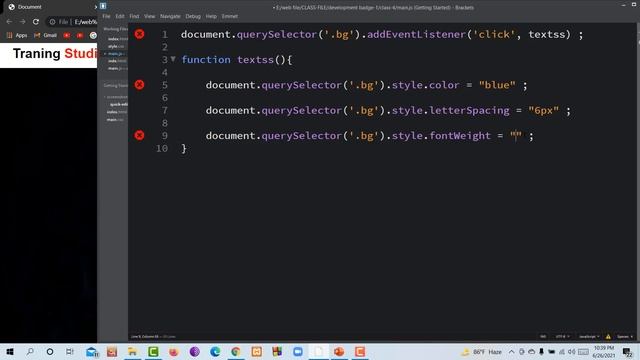Open Windows taskbar search
This screenshot has height=360, width=640.
tap(30, 351)
